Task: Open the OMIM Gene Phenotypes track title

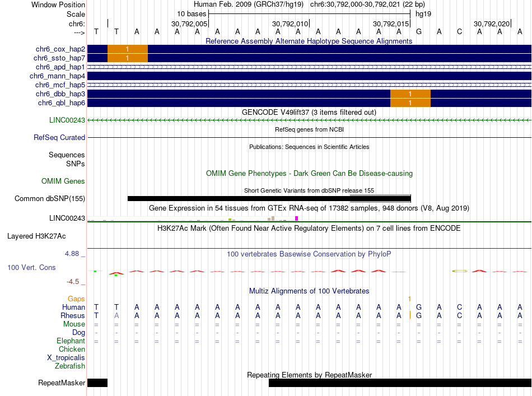Action: [x=309, y=174]
